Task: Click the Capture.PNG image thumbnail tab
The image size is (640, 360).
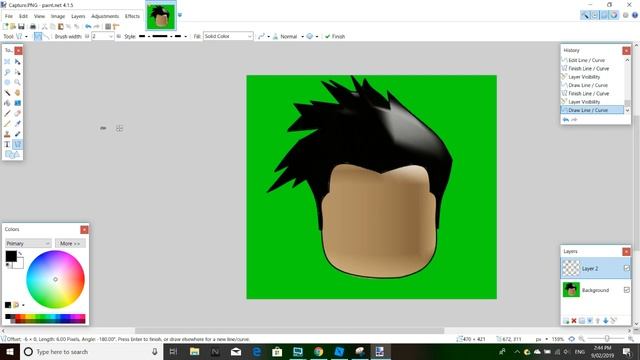Action: (x=161, y=16)
